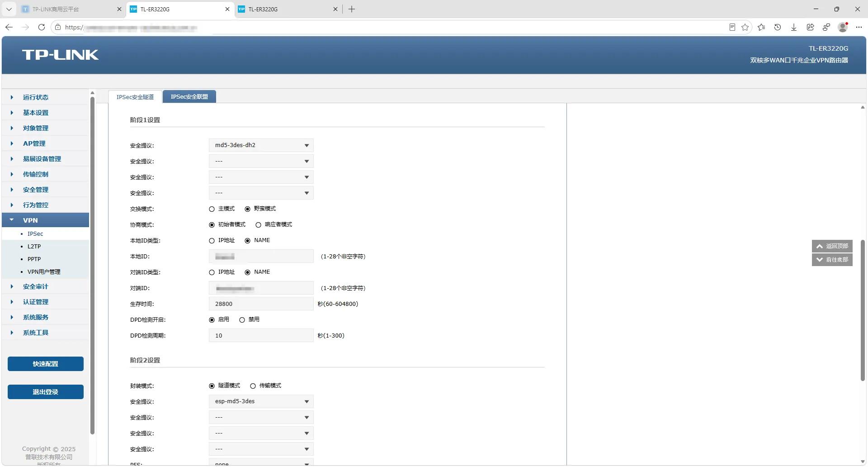Expand the 行为管控 menu
Viewport: 868px width, 467px height.
pos(45,205)
